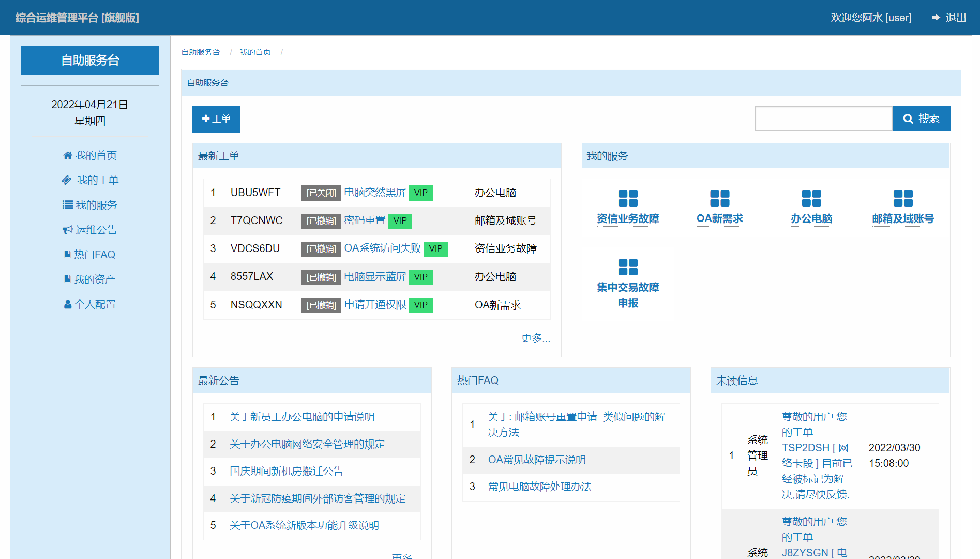The width and height of the screenshot is (980, 559).
Task: Open the 国庆期间新机房搬迁公告 announcement
Action: [x=287, y=471]
